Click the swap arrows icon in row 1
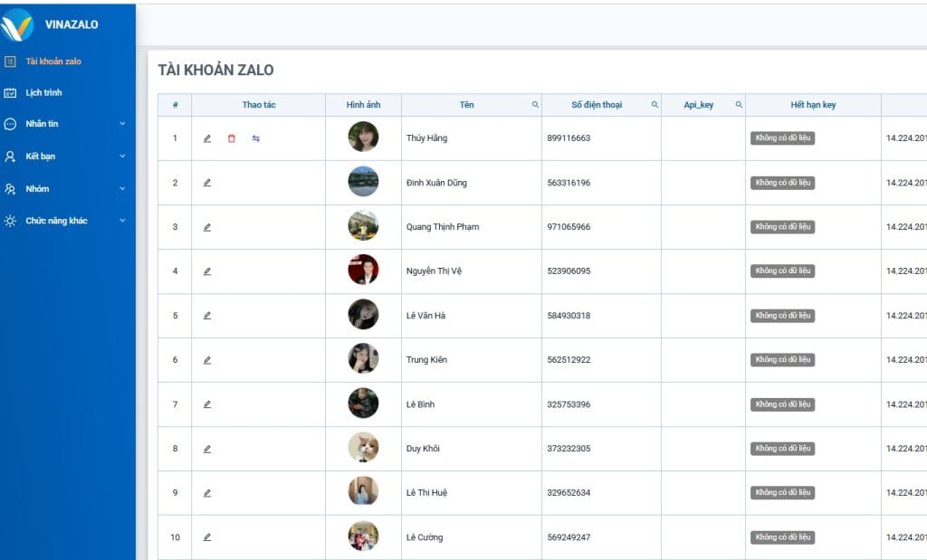 [x=256, y=138]
